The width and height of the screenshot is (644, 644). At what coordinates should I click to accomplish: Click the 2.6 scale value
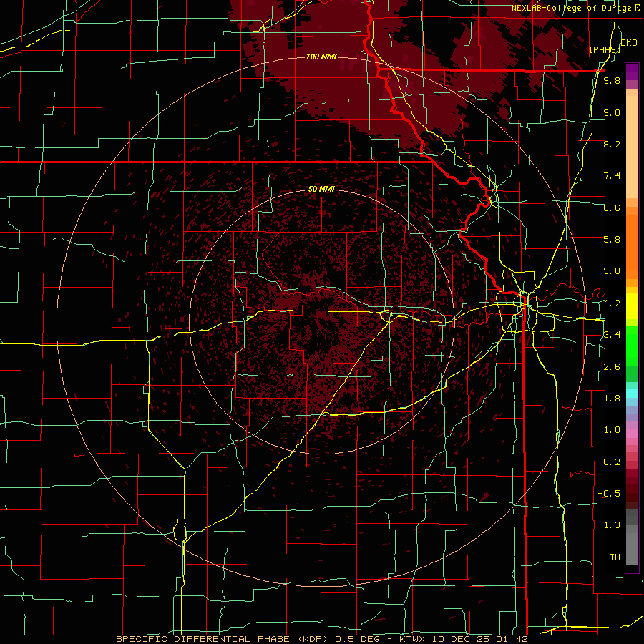(612, 367)
